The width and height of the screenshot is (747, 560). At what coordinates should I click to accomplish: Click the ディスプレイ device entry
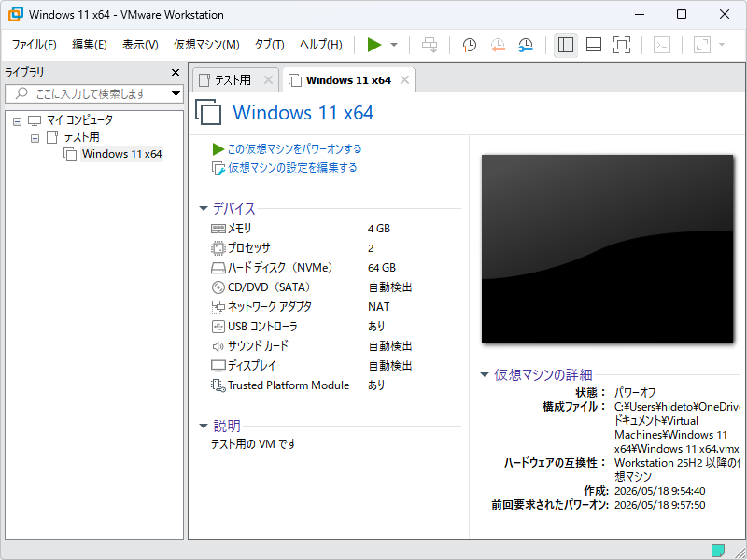[x=251, y=365]
